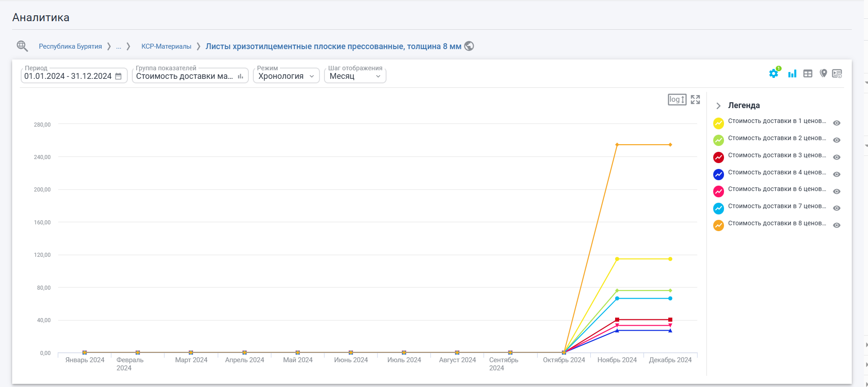
Task: Click the Октябрь 2024 axis label
Action: [564, 360]
